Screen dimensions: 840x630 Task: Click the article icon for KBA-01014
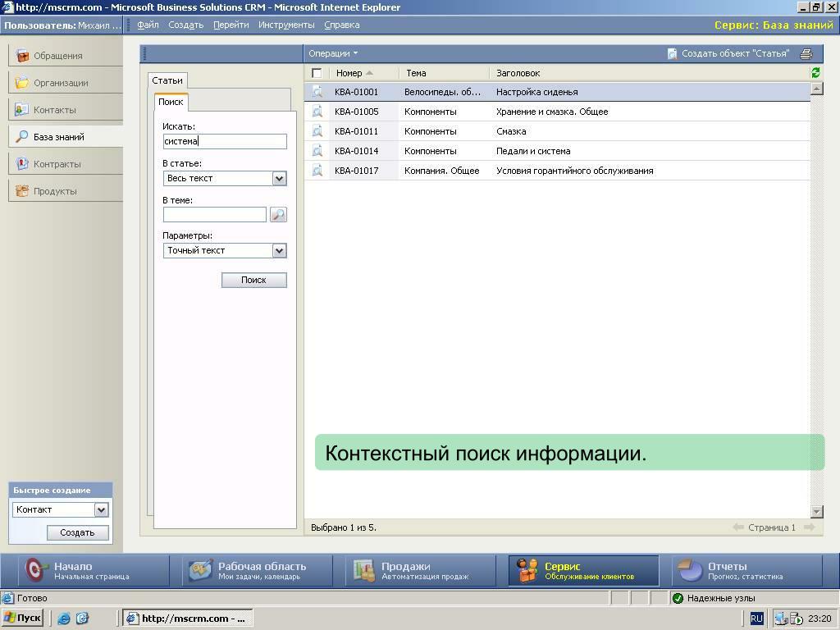coord(317,151)
